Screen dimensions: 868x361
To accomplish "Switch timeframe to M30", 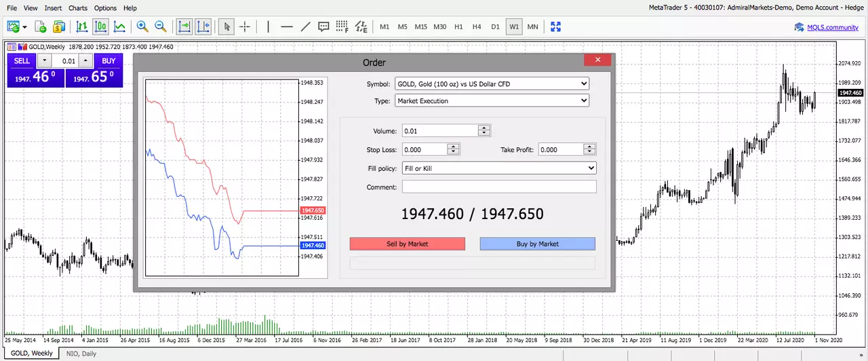I will (x=440, y=27).
